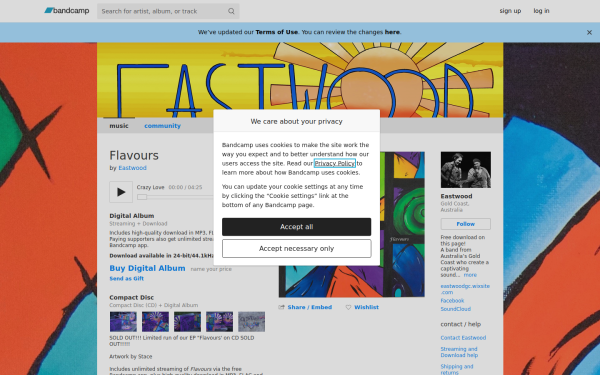Viewport: 600px width, 375px height.
Task: Open the Privacy Policy link
Action: 335,163
